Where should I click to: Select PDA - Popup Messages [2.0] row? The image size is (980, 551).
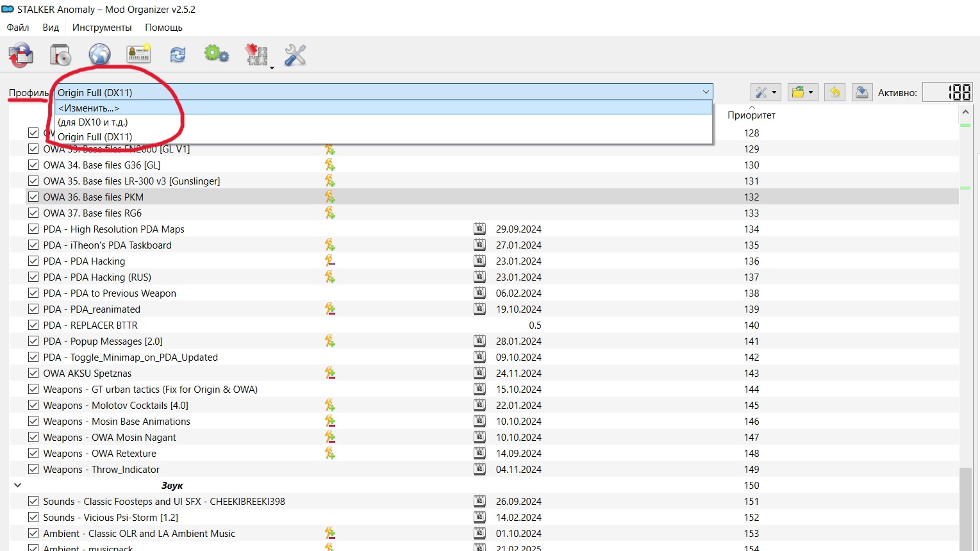pyautogui.click(x=492, y=341)
